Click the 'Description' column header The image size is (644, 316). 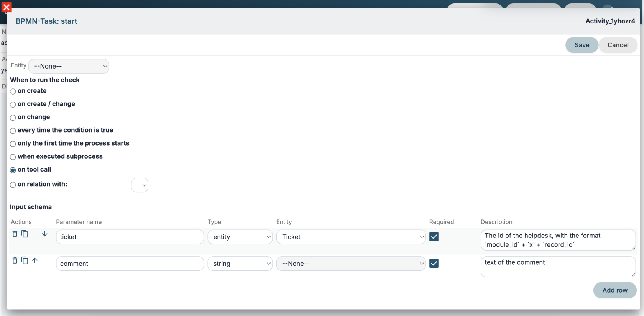point(496,222)
